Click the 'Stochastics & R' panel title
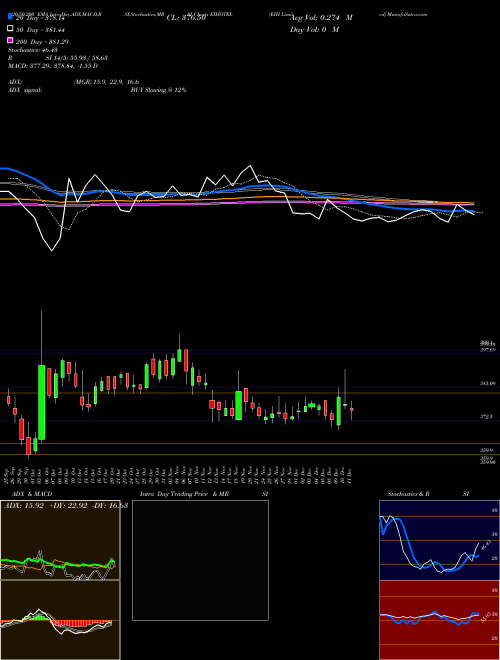The image size is (500, 660). point(408,494)
